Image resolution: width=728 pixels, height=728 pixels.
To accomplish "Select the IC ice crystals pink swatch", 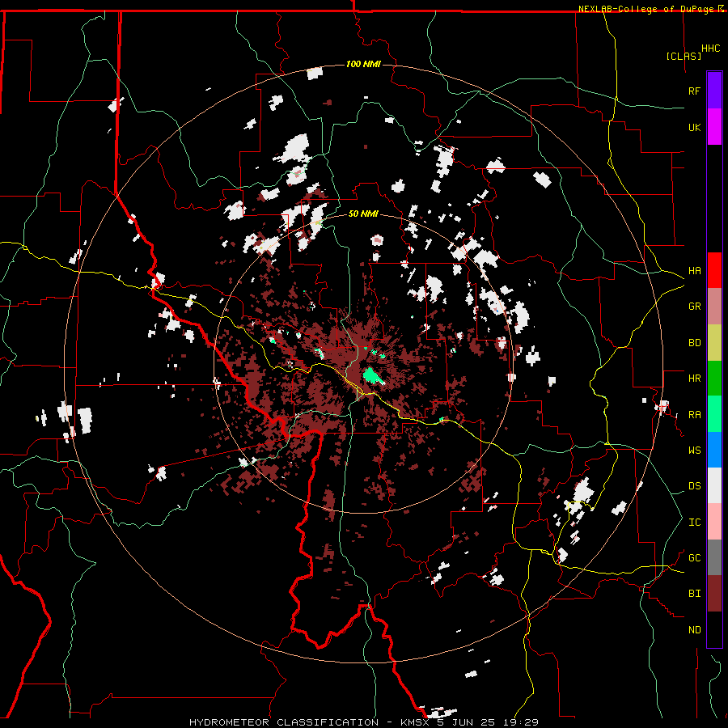I will tap(714, 522).
